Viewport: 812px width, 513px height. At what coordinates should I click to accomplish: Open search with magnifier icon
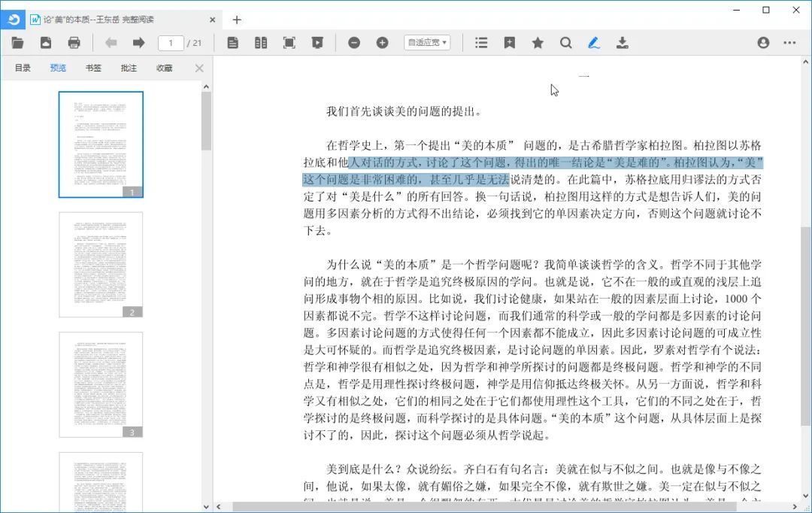565,43
